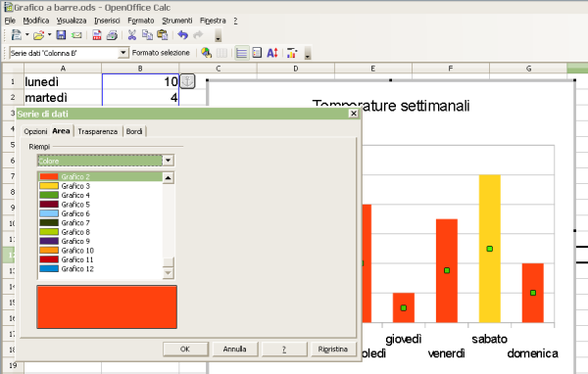Export directly as PDF icon

pyautogui.click(x=97, y=35)
